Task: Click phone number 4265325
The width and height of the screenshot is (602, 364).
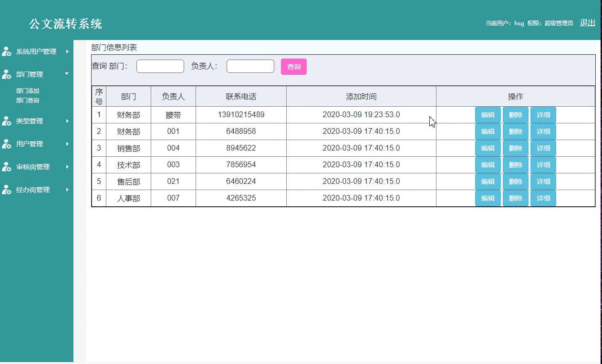Action: 241,198
